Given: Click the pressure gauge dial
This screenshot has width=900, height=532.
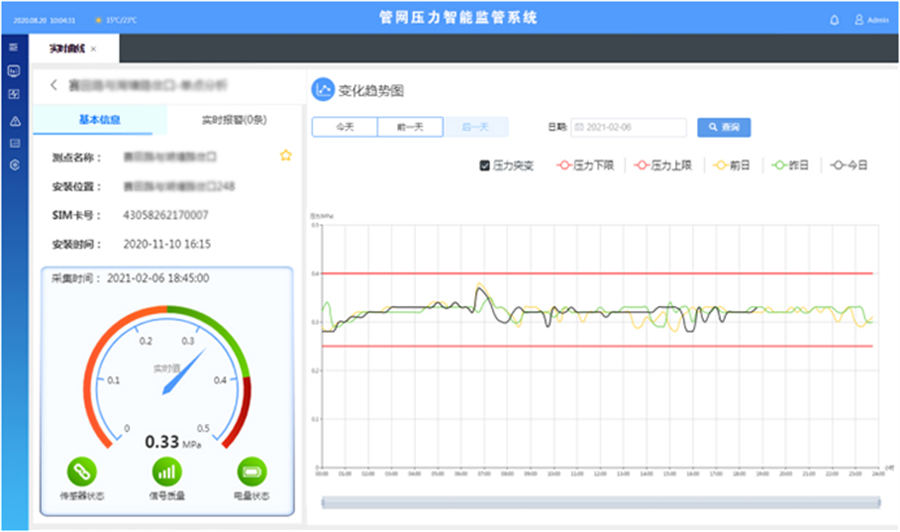Looking at the screenshot, I should [x=167, y=379].
